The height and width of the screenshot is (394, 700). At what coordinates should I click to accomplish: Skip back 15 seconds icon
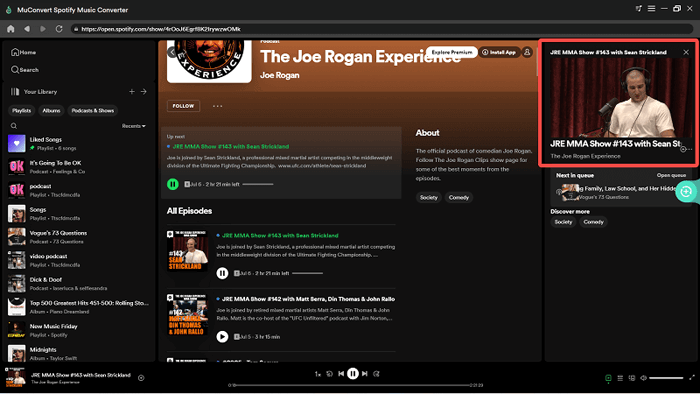coord(329,374)
